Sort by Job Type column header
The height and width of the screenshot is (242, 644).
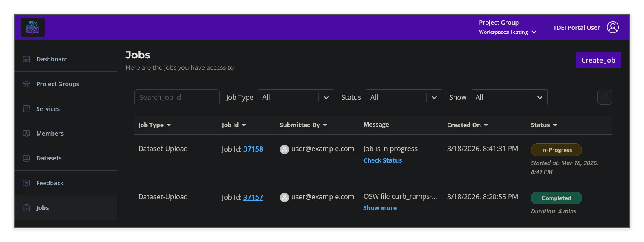155,125
